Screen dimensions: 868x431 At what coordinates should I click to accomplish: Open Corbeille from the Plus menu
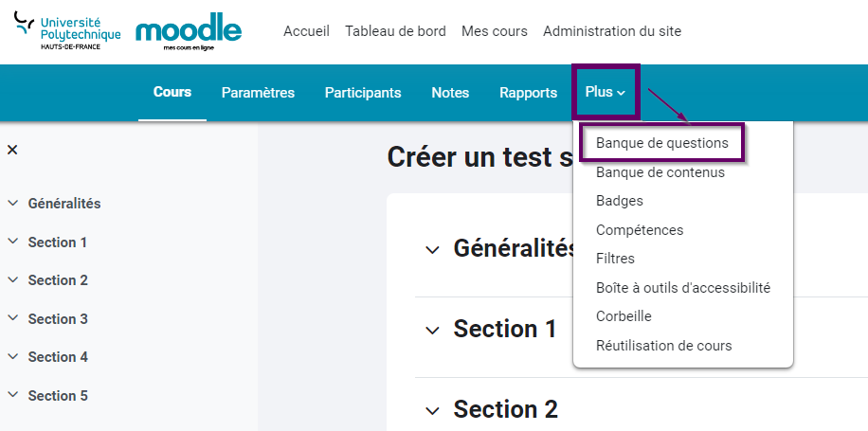(624, 316)
